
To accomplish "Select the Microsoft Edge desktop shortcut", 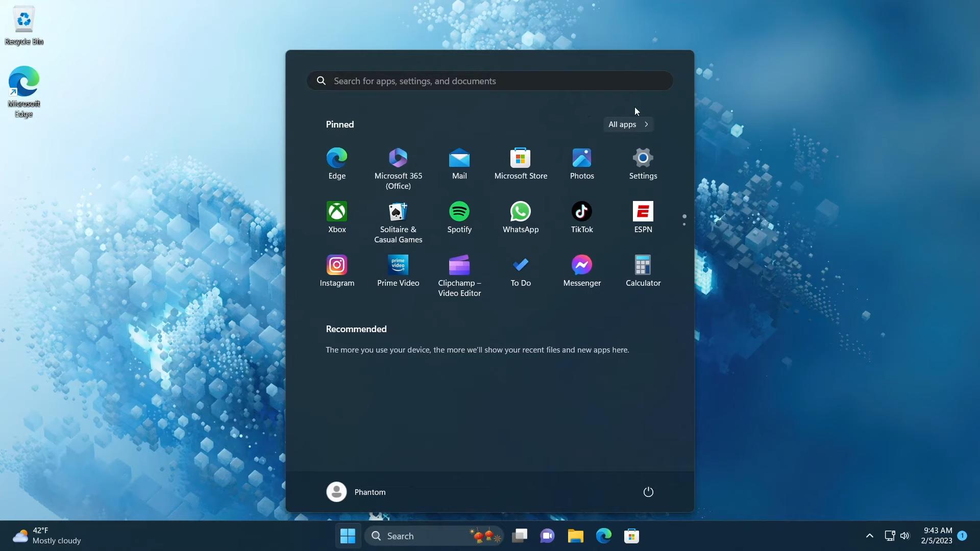I will [x=24, y=92].
